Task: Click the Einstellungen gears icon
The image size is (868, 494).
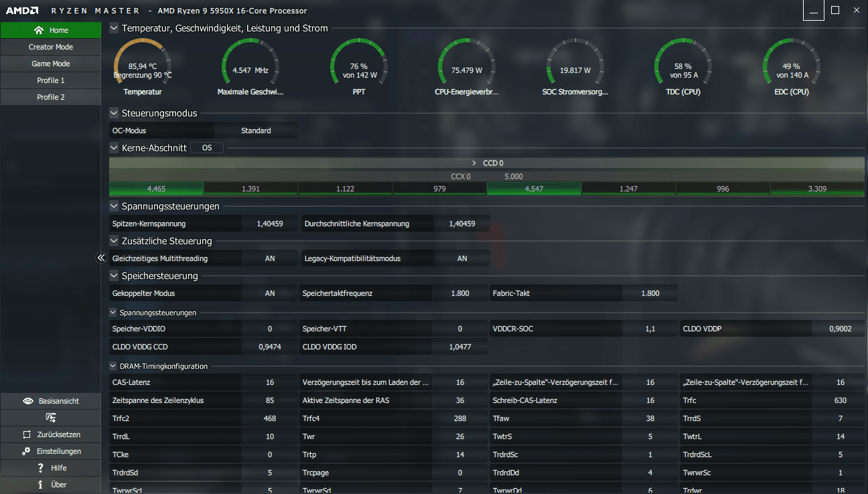Action: tap(26, 451)
